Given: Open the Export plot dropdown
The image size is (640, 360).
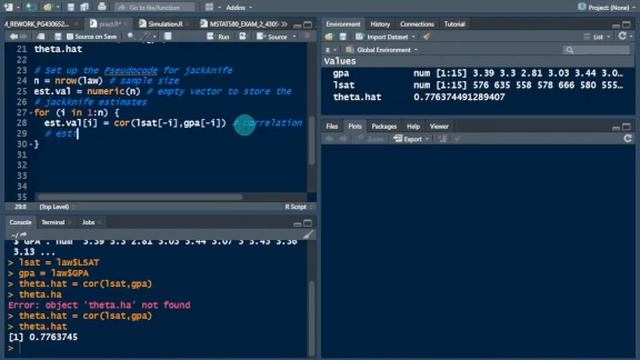Looking at the screenshot, I should pos(411,139).
